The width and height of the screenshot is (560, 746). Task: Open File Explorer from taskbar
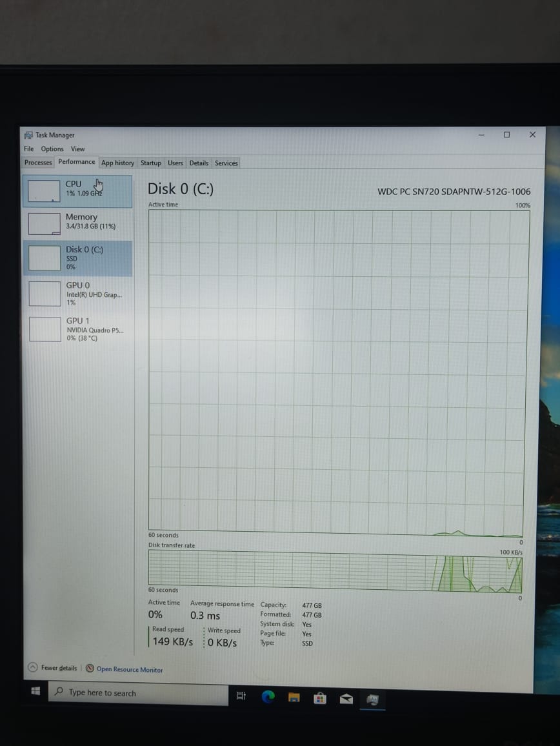point(294,698)
